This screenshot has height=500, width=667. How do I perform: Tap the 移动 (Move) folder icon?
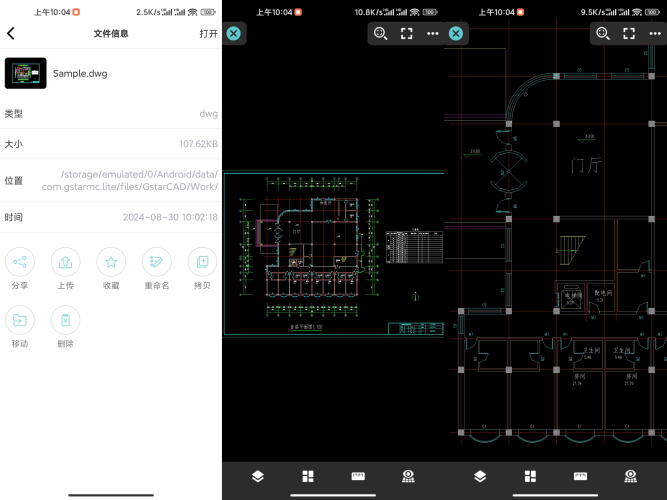(x=20, y=320)
